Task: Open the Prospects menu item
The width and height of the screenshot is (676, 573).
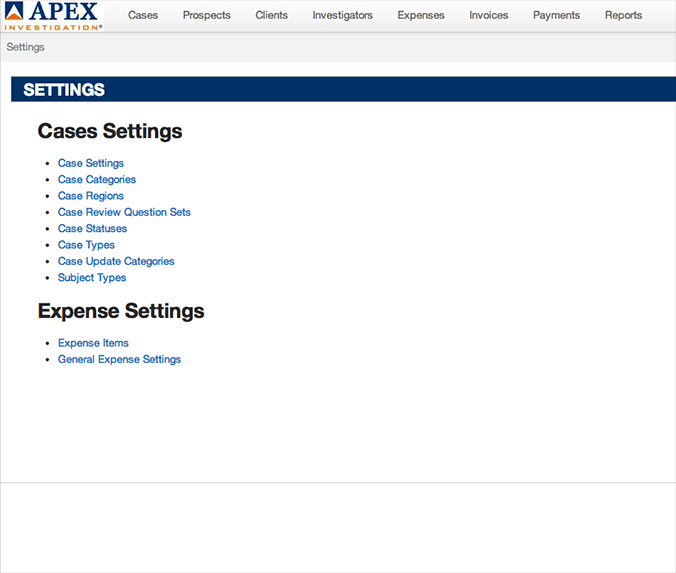Action: click(x=206, y=15)
